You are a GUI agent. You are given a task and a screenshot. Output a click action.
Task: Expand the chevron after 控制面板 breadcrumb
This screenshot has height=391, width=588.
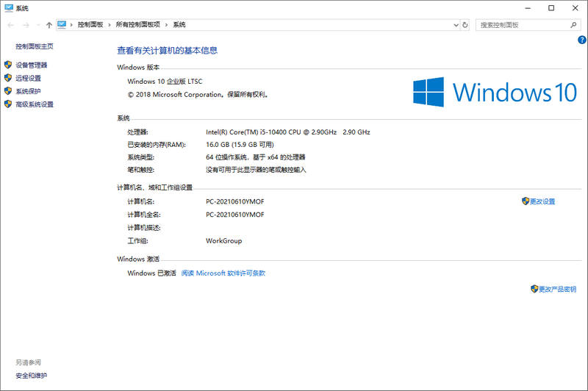coord(110,25)
